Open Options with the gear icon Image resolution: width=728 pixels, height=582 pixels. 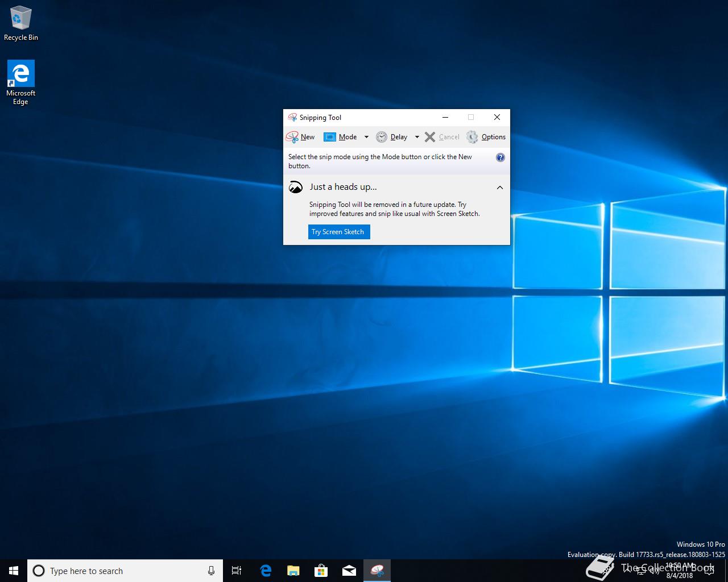[472, 137]
